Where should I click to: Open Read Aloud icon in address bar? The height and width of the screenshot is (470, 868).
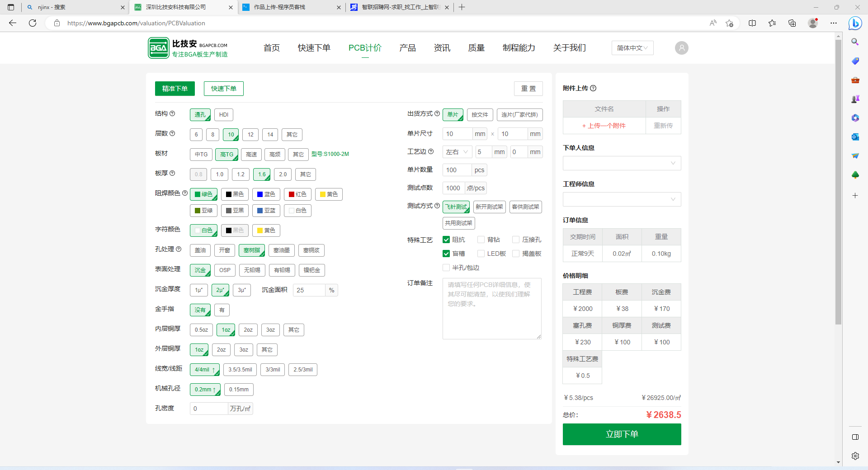point(713,23)
